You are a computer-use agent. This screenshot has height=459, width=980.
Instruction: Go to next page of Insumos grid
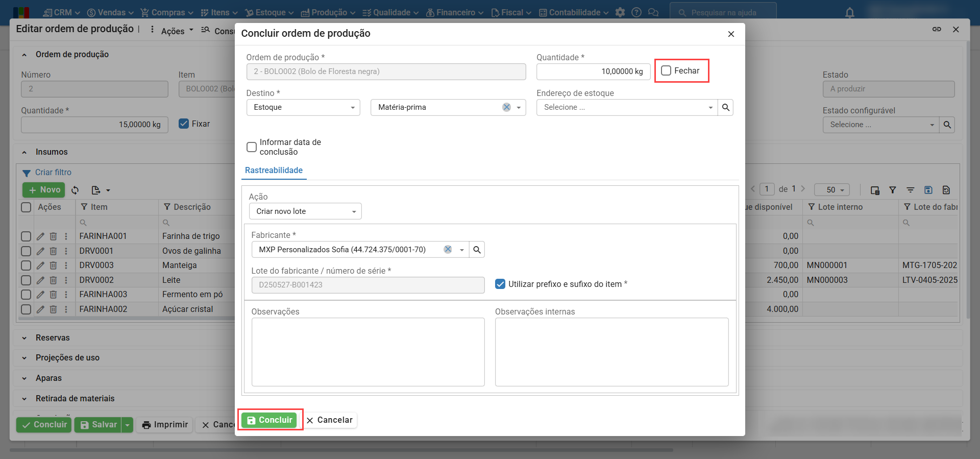pyautogui.click(x=803, y=189)
